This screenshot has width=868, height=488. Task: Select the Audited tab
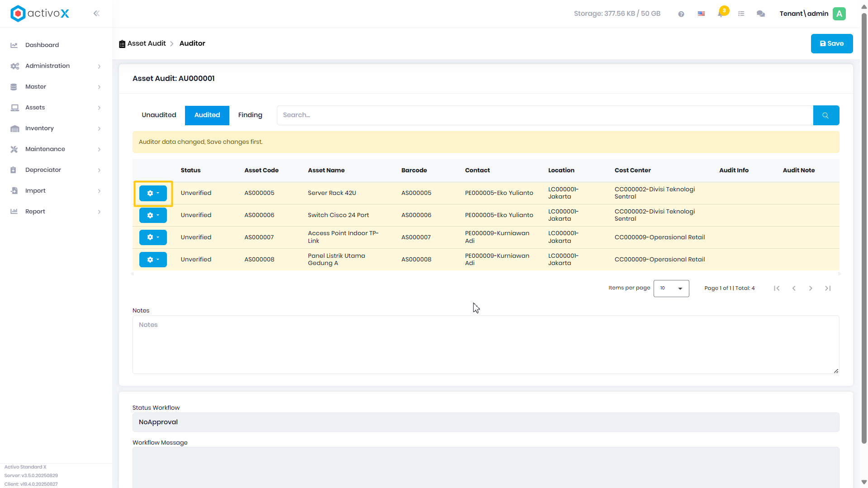click(x=207, y=115)
